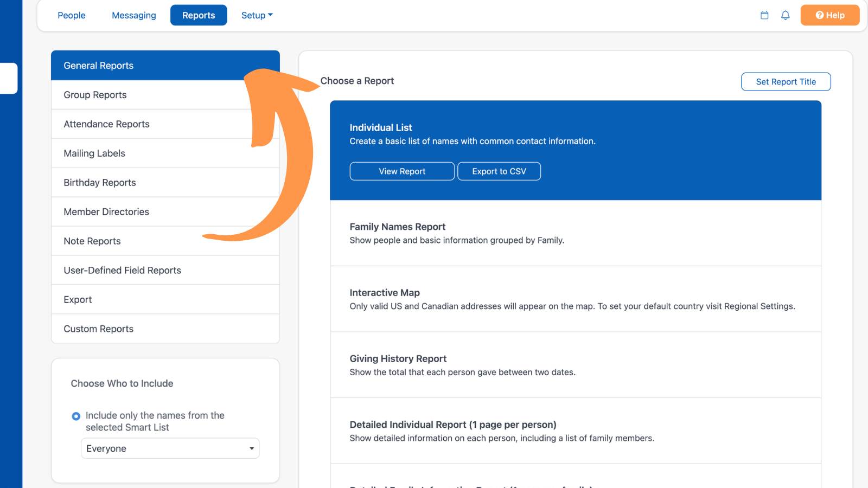Select Detailed Individual Report option
Viewport: 868px width, 488px height.
(576, 431)
